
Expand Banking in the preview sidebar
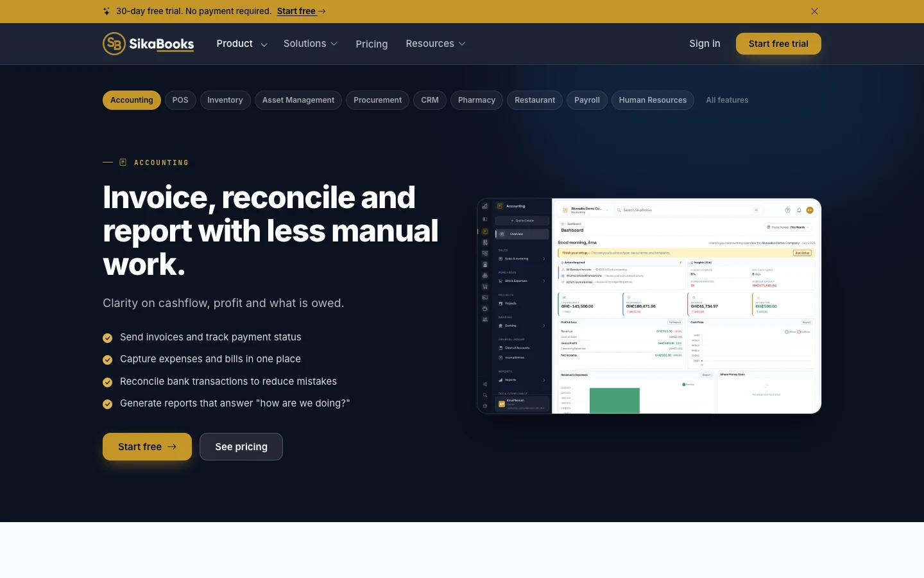coord(522,326)
